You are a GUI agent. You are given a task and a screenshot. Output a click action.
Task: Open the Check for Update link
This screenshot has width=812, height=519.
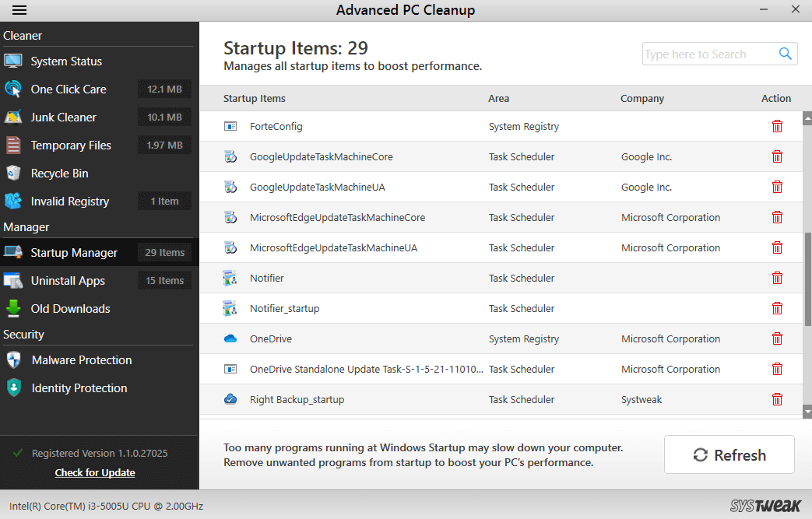(x=94, y=472)
